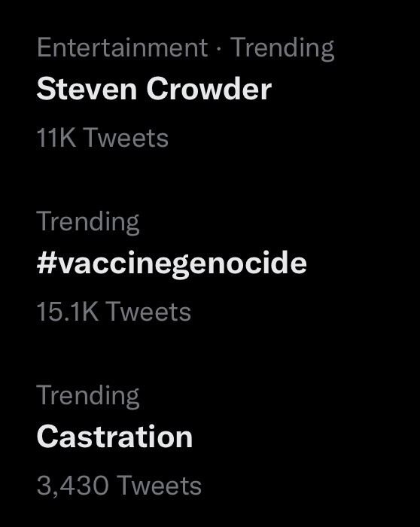Open the Castration trending topic
The height and width of the screenshot is (527, 420).
tap(114, 437)
